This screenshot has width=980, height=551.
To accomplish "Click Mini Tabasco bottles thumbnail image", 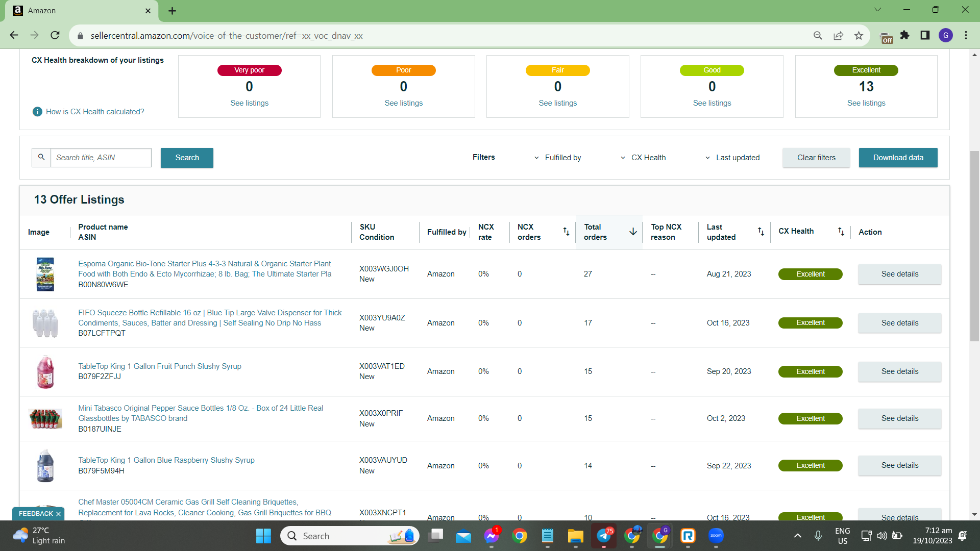I will [45, 418].
